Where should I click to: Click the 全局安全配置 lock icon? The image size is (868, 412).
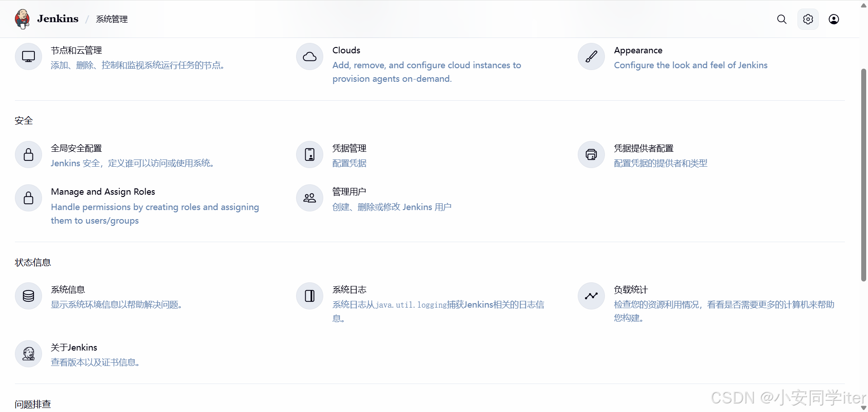(x=28, y=154)
